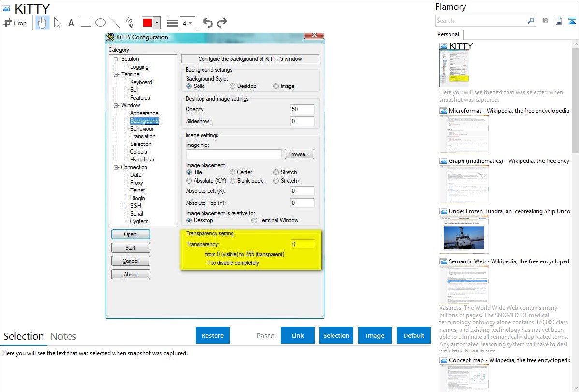Click the Cancel button
This screenshot has height=392, width=579.
coord(130,261)
